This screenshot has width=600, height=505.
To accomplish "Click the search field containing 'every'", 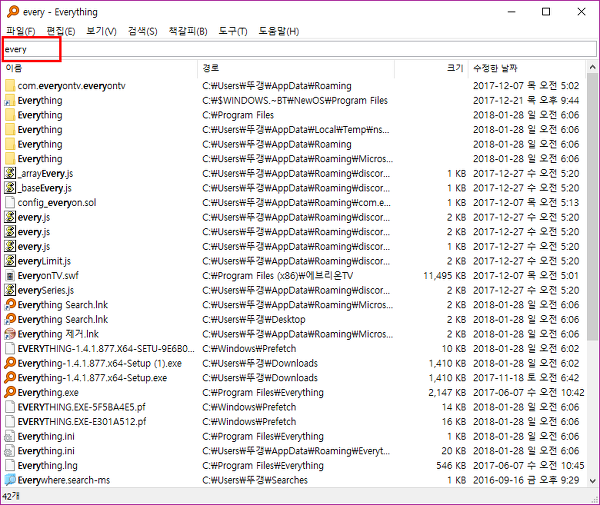I will 300,49.
